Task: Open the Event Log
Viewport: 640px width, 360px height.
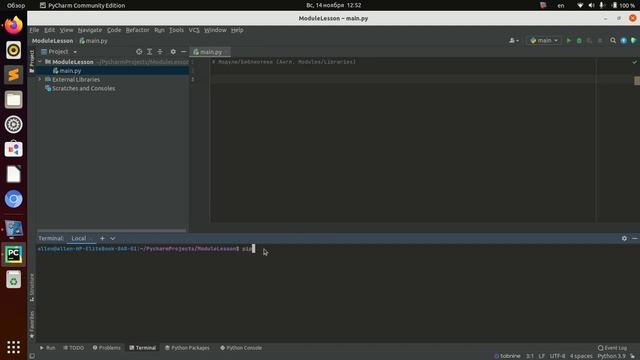Action: pyautogui.click(x=612, y=348)
